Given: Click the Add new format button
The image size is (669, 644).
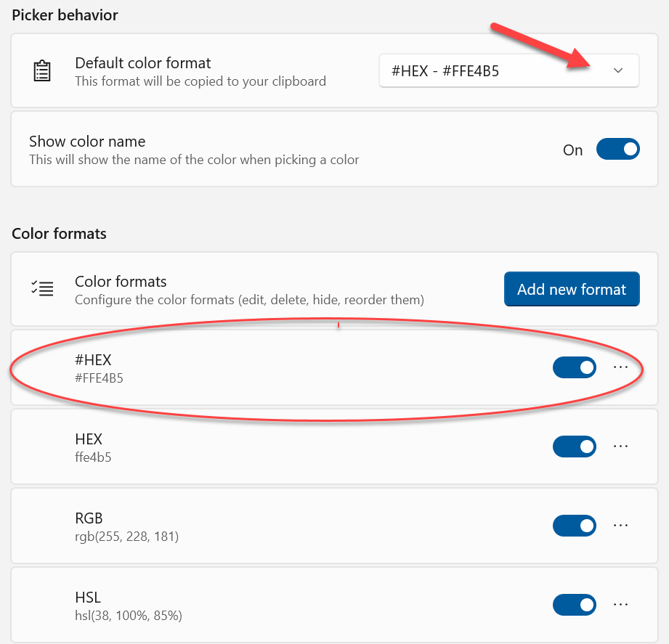Looking at the screenshot, I should click(x=571, y=289).
